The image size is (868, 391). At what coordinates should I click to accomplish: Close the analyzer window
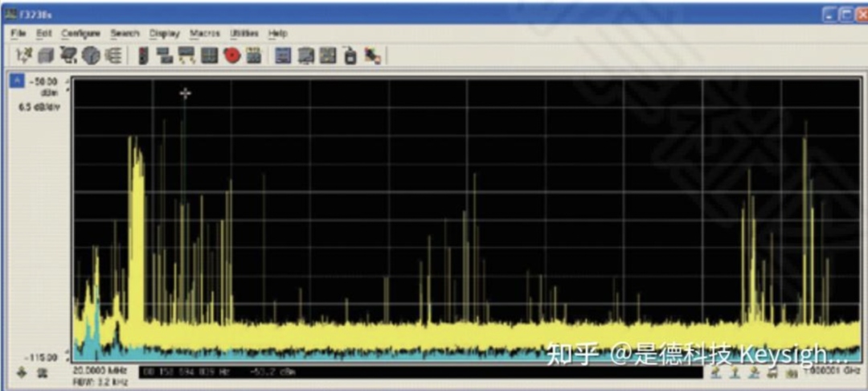coord(862,15)
